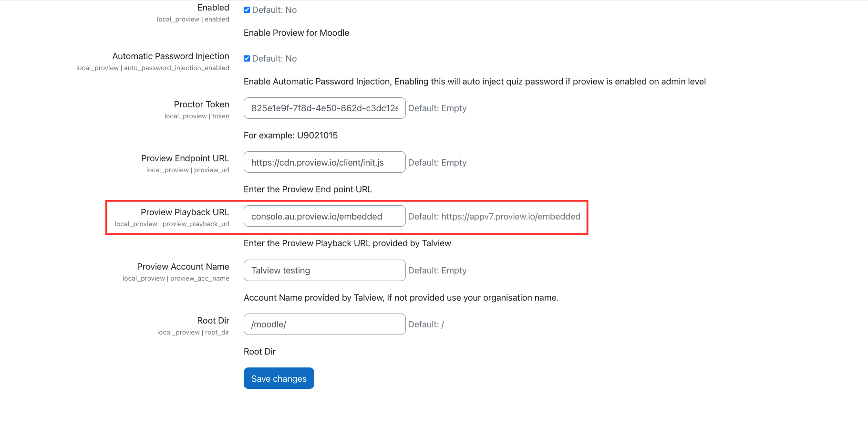Viewport: 868px width, 429px height.
Task: Click the "Proview Endpoint URL" label
Action: point(185,158)
